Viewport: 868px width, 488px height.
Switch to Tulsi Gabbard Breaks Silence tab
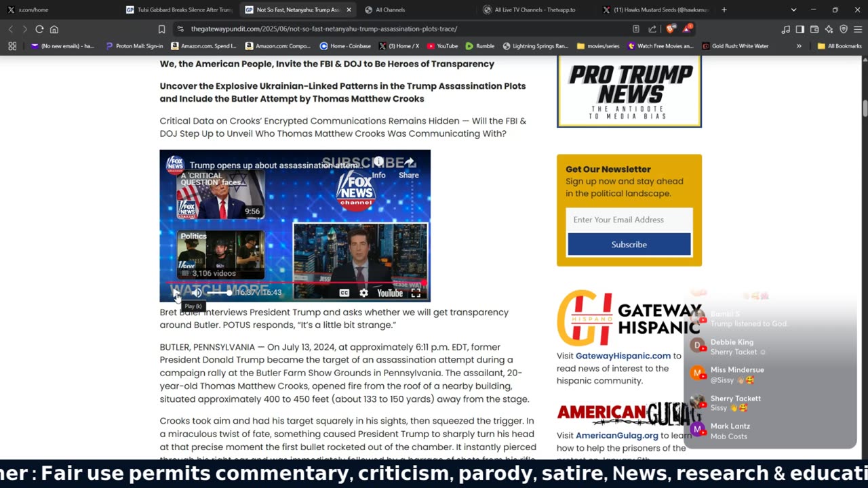coord(179,10)
